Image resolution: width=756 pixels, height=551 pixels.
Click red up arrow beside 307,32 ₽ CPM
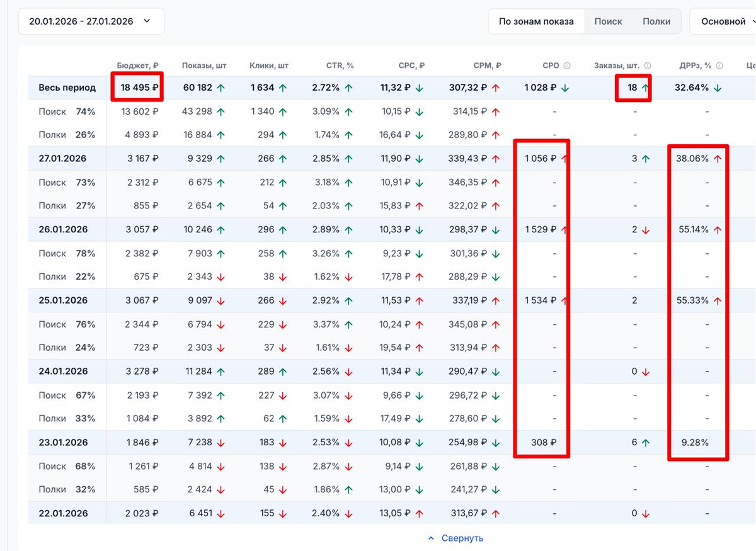coord(496,88)
